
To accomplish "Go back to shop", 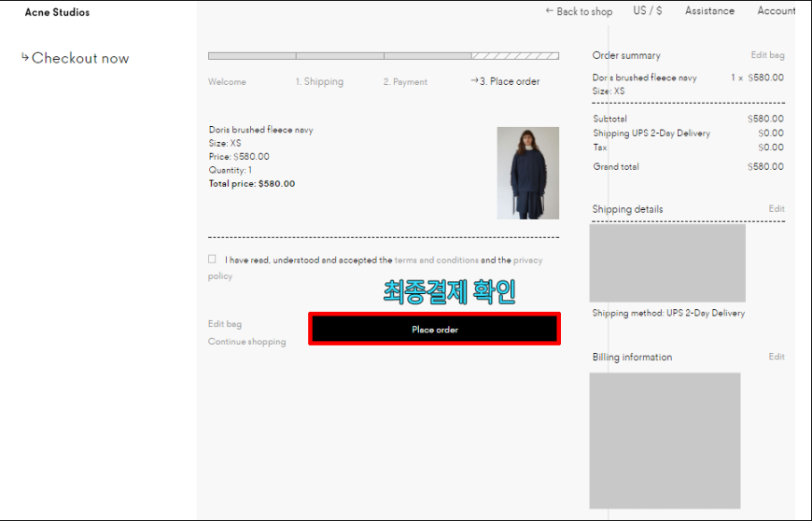I will (x=579, y=11).
